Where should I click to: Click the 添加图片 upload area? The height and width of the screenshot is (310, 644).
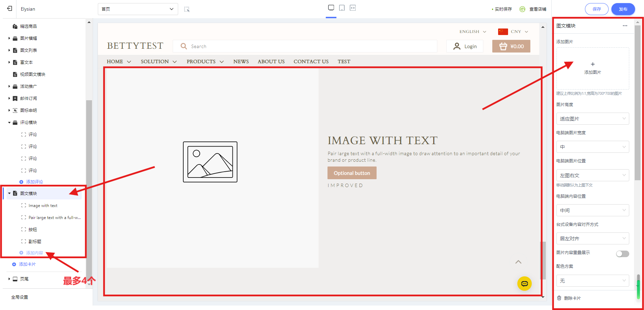[x=593, y=68]
